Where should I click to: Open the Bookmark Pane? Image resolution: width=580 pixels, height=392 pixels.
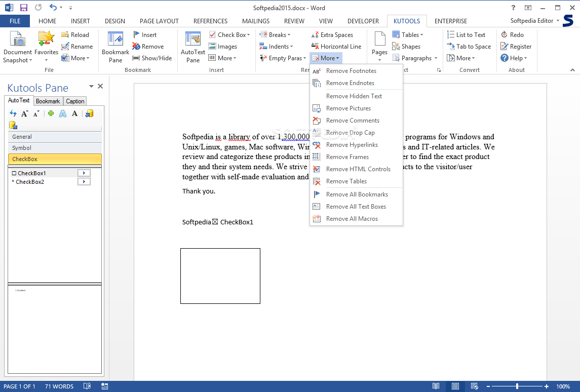coord(115,47)
